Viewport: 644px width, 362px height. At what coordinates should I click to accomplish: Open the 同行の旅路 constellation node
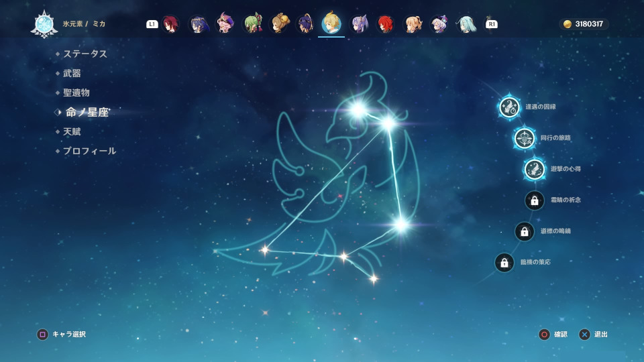(525, 138)
